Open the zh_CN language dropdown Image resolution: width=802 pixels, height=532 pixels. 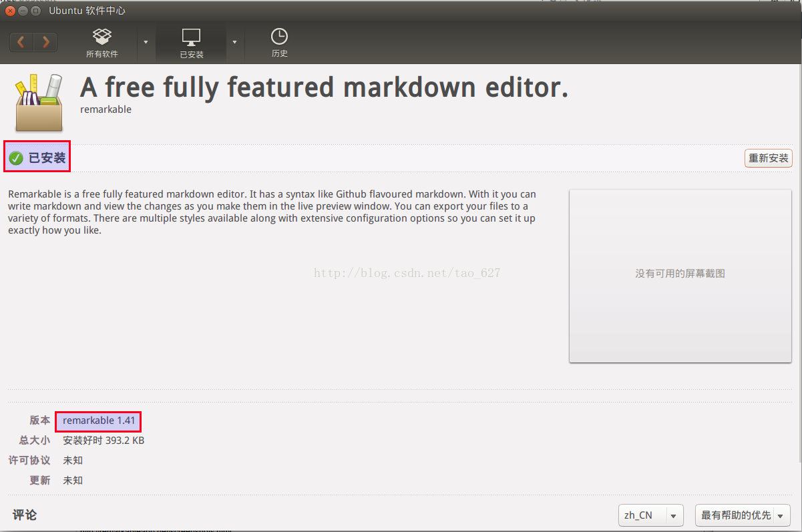[651, 515]
